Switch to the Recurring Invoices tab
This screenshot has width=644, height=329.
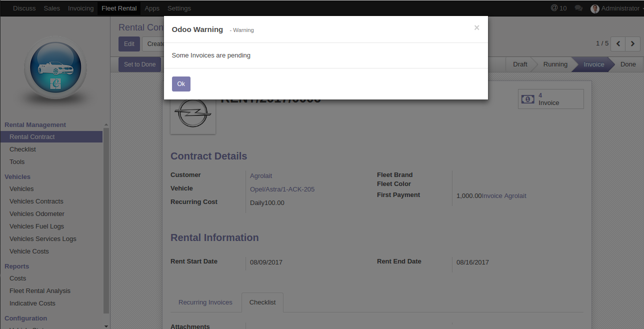tap(205, 302)
